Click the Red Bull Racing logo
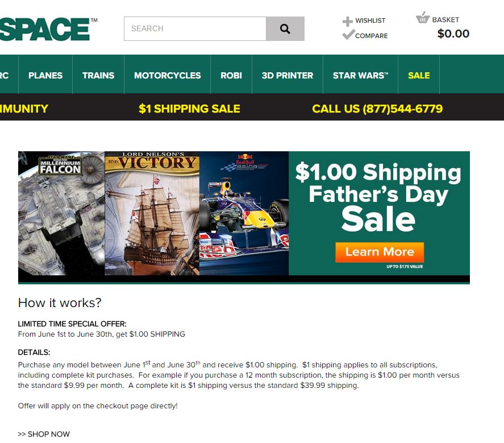Viewport: 504px width, 443px height. [244, 162]
